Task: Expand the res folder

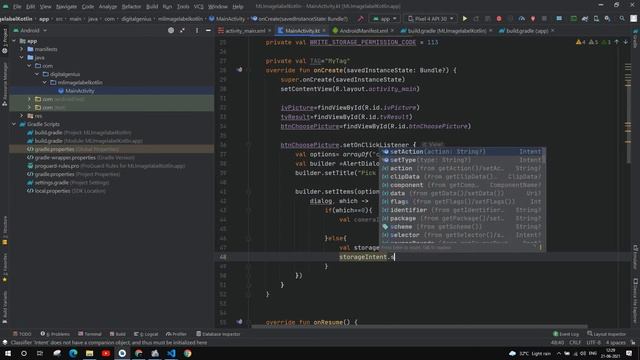Action: coord(22,116)
